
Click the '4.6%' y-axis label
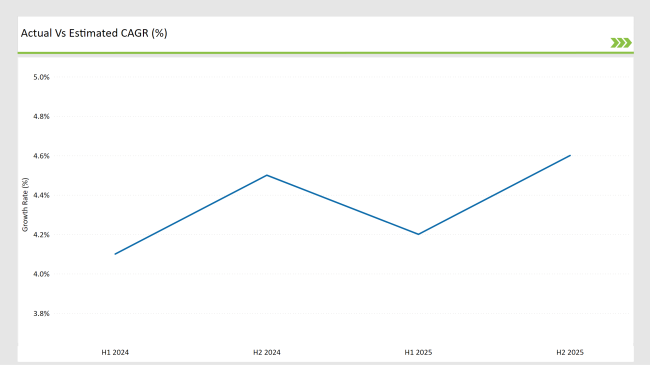(x=41, y=156)
